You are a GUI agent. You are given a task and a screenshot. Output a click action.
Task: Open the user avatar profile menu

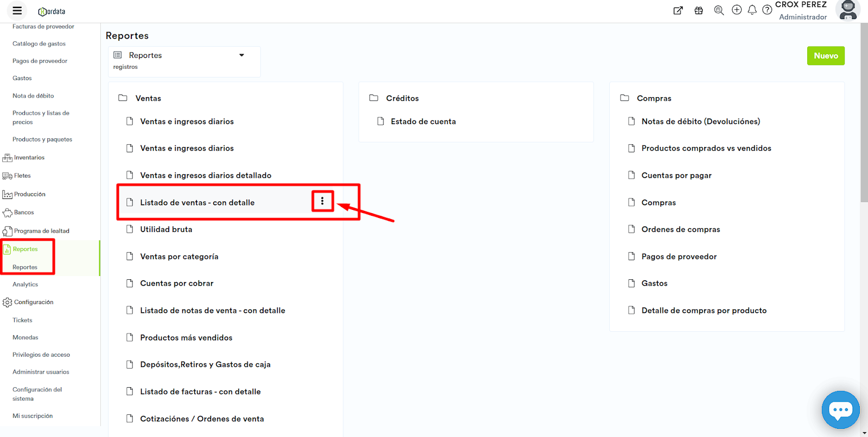point(848,10)
